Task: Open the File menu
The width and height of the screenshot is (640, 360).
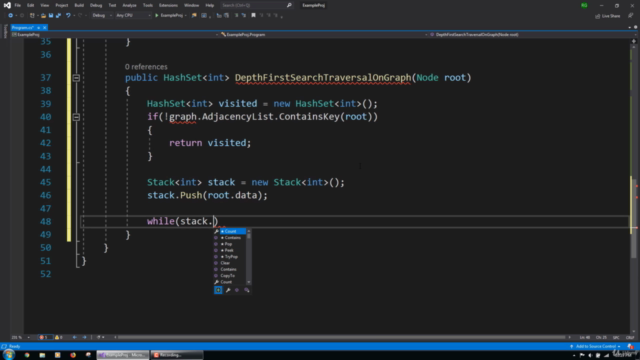Action: [x=18, y=5]
